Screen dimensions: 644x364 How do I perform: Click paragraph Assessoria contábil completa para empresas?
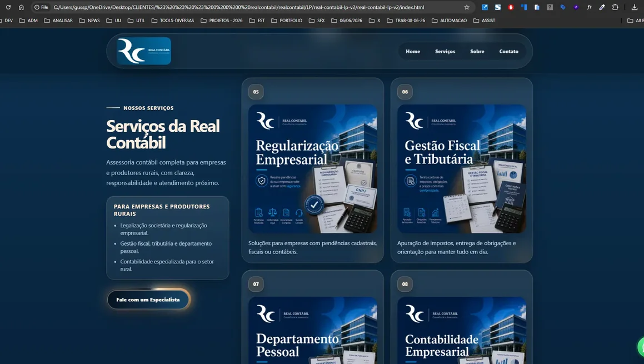point(166,172)
